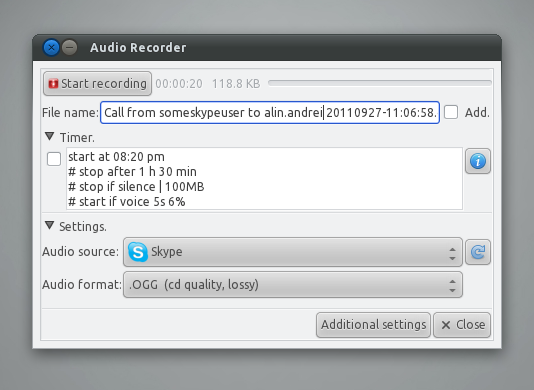The width and height of the screenshot is (534, 390).
Task: Click the '# stop if silence | 100MB' line
Action: 136,187
